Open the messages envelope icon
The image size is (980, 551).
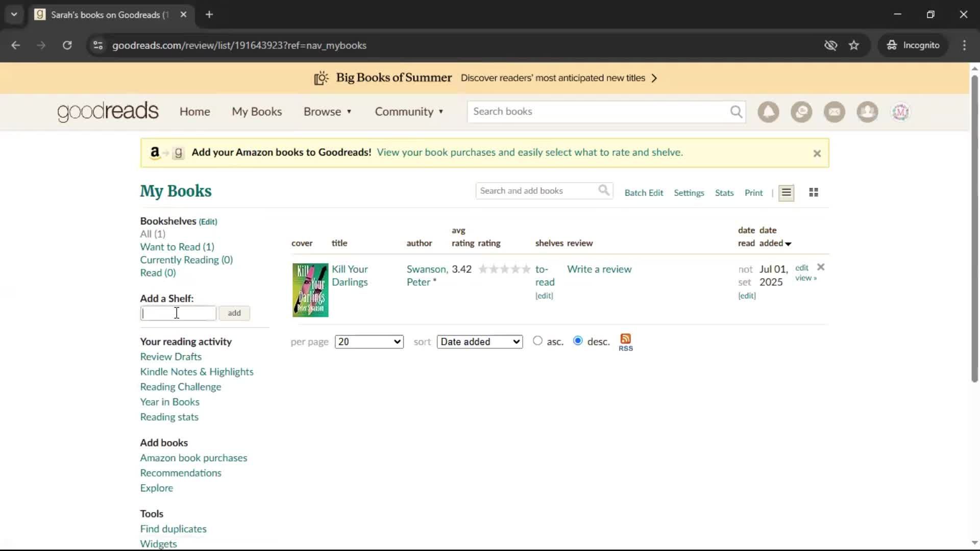coord(835,112)
